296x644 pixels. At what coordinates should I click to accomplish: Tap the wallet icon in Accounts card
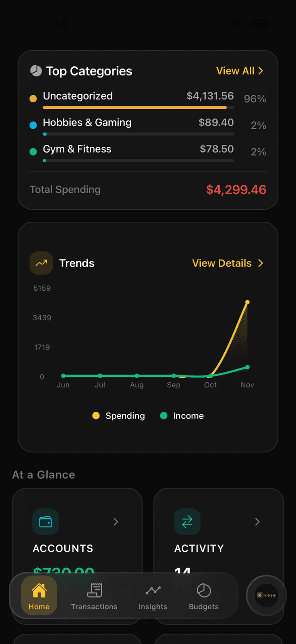pos(45,522)
